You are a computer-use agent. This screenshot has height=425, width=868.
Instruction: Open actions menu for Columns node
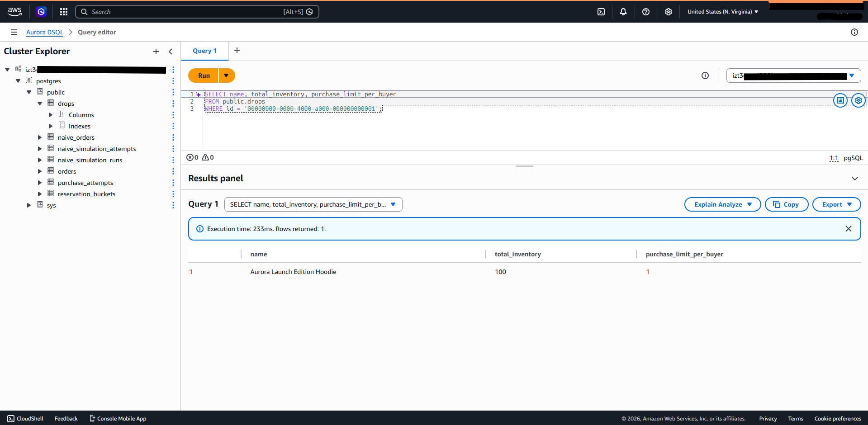pos(173,115)
